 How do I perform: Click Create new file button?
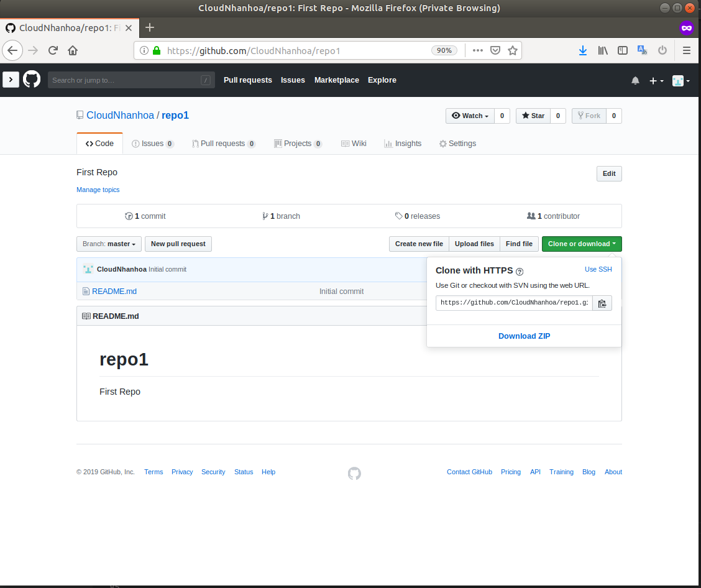coord(419,244)
